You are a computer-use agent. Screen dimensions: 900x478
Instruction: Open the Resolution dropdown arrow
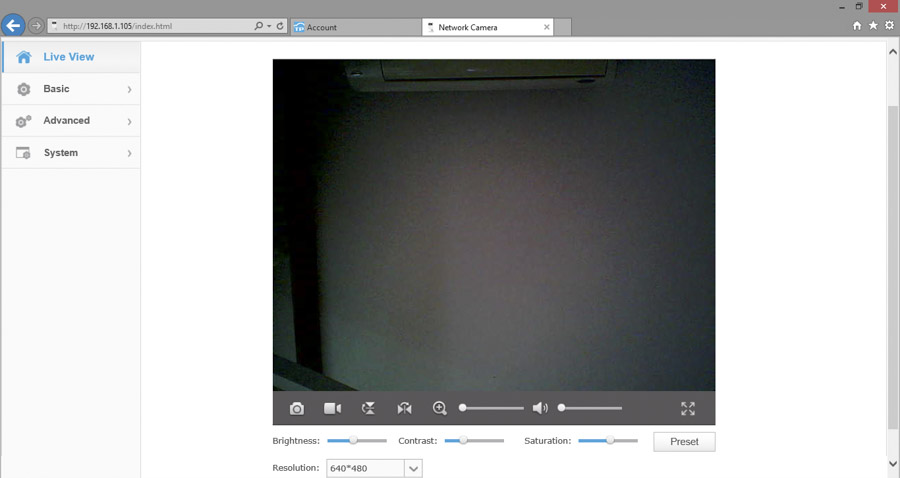point(414,469)
